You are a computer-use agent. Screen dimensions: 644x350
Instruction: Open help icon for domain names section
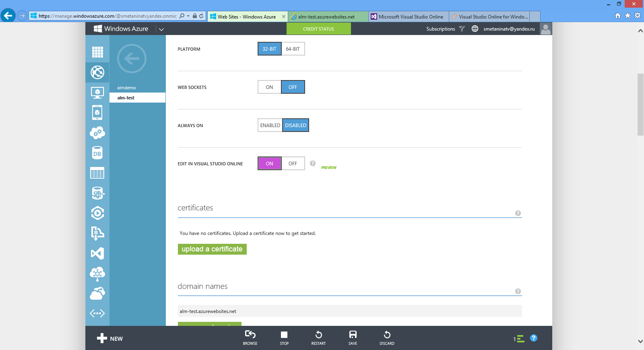518,291
